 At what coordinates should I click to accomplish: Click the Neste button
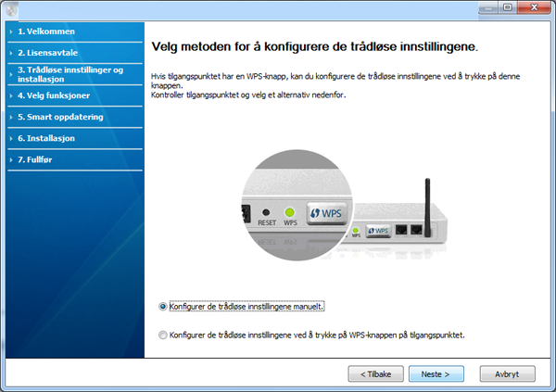436,374
